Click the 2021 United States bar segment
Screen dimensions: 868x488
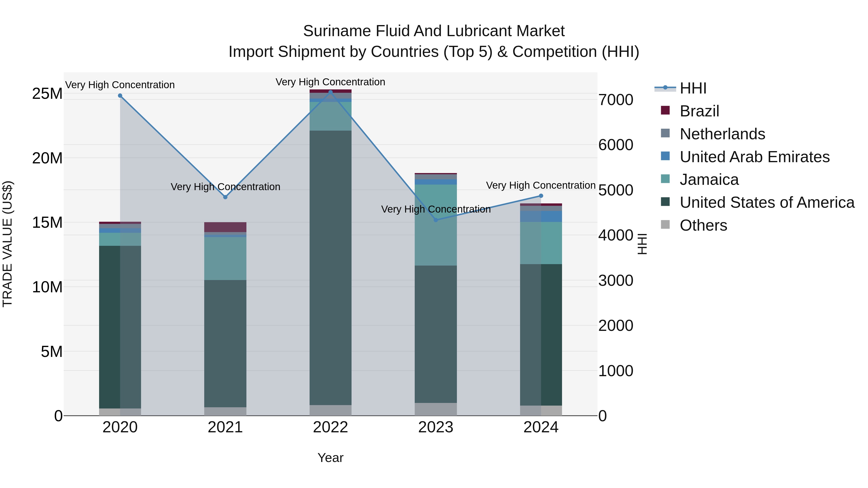(x=225, y=344)
